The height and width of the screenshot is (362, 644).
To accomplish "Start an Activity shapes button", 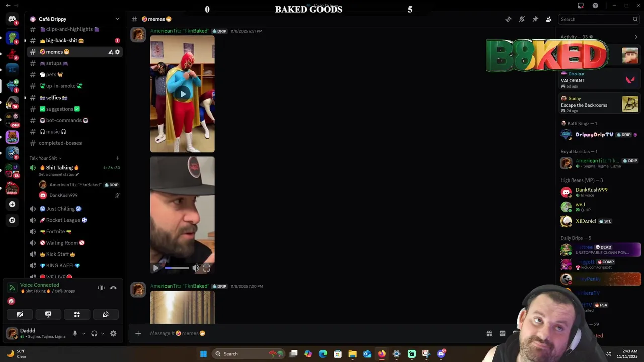I will [77, 314].
